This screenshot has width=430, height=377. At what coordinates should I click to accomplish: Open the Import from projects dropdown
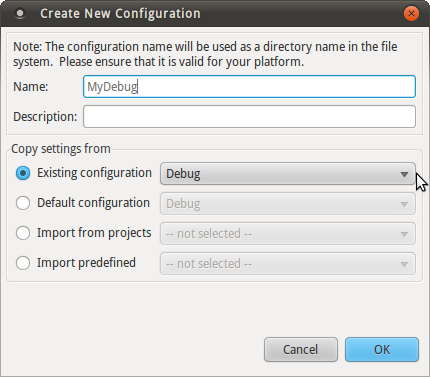pos(288,234)
